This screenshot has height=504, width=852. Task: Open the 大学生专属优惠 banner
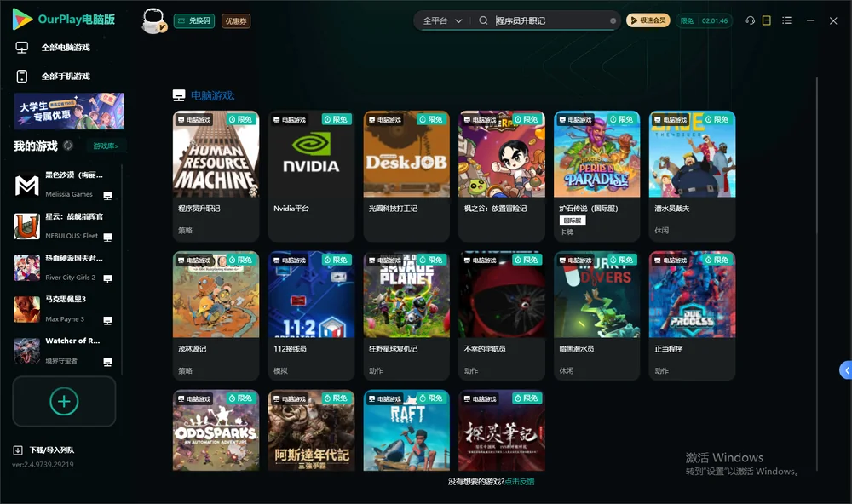[x=69, y=111]
